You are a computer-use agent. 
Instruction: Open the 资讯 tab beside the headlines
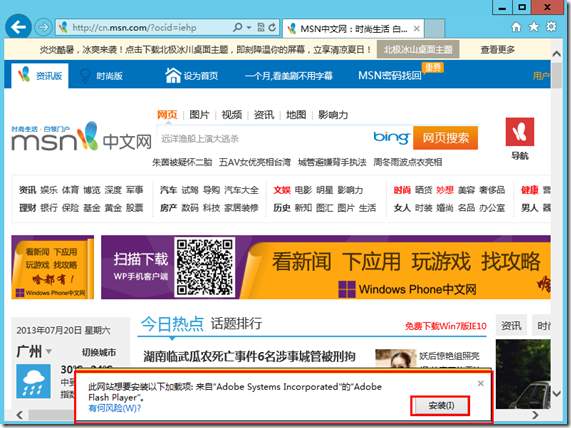point(511,325)
